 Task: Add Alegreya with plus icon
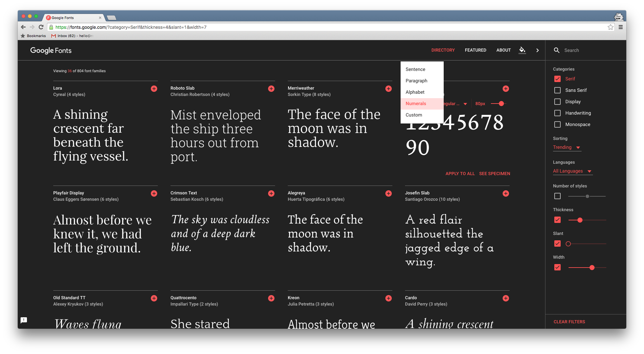click(389, 193)
